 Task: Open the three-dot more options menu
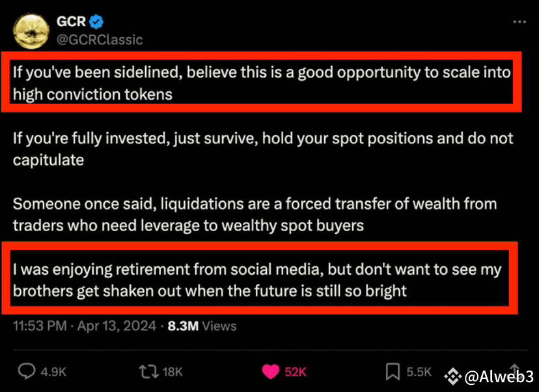519,22
